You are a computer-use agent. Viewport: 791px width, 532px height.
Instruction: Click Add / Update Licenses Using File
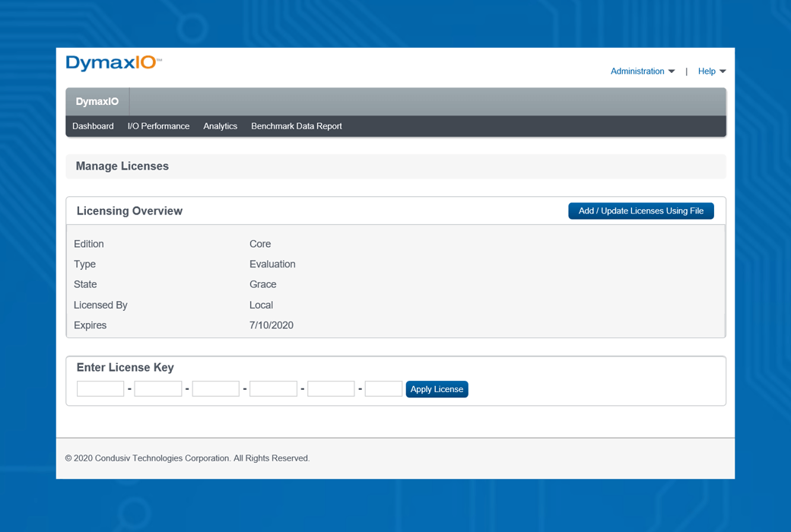click(x=640, y=211)
